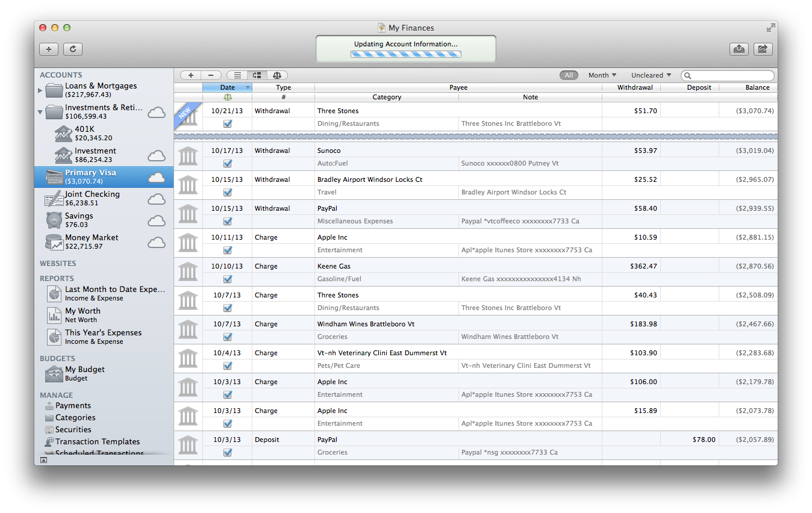812x513 pixels.
Task: Click the All filter button
Action: (x=568, y=75)
